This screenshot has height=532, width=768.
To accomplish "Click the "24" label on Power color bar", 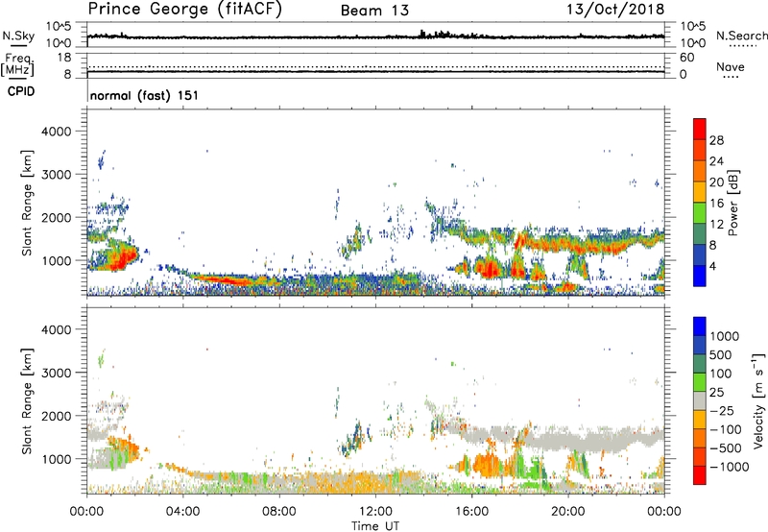I will (x=716, y=161).
